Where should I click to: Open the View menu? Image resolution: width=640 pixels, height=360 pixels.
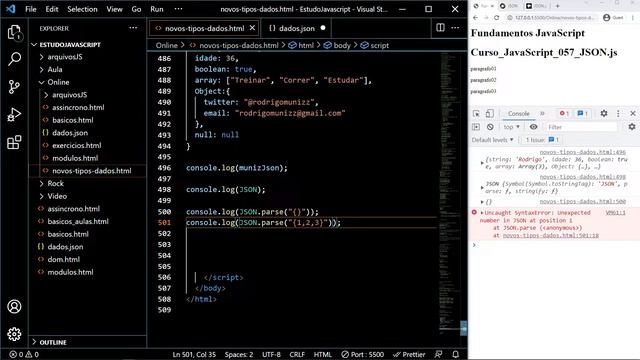point(114,9)
